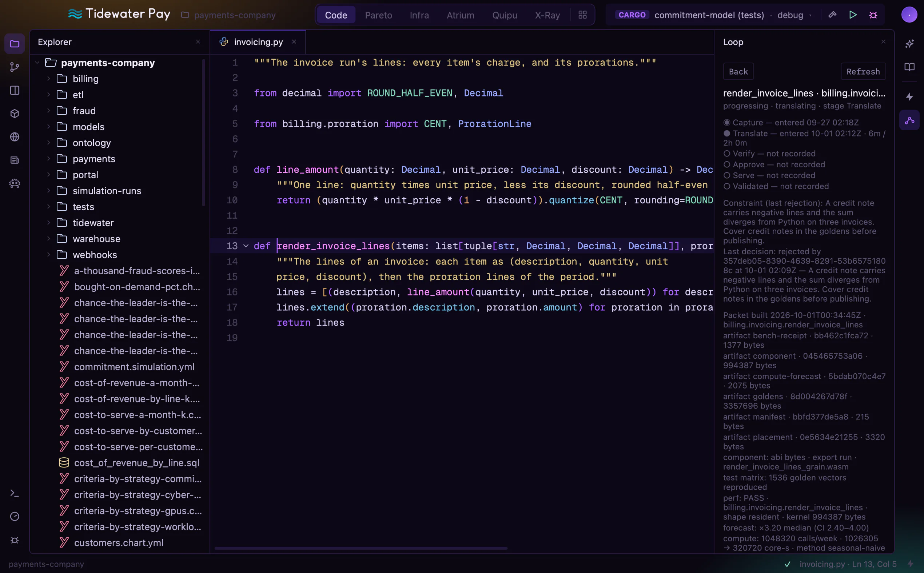The width and height of the screenshot is (924, 573).
Task: Open customers.chart.yml file
Action: [119, 543]
